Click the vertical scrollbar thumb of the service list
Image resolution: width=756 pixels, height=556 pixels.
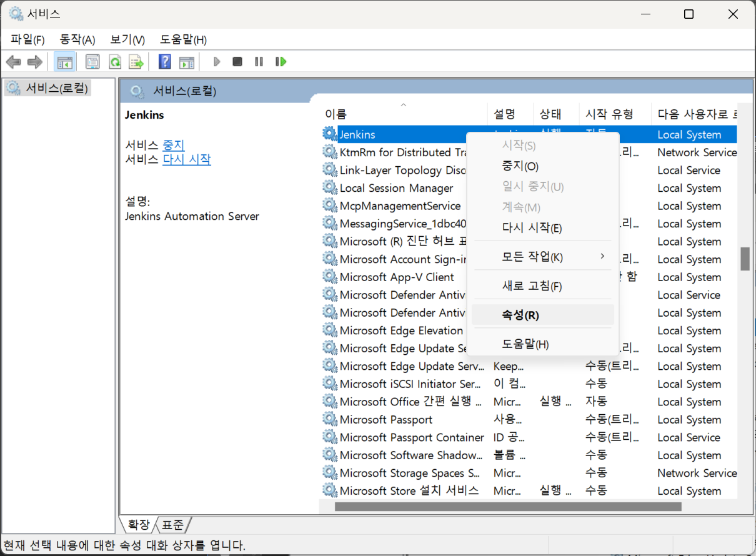[x=745, y=259]
